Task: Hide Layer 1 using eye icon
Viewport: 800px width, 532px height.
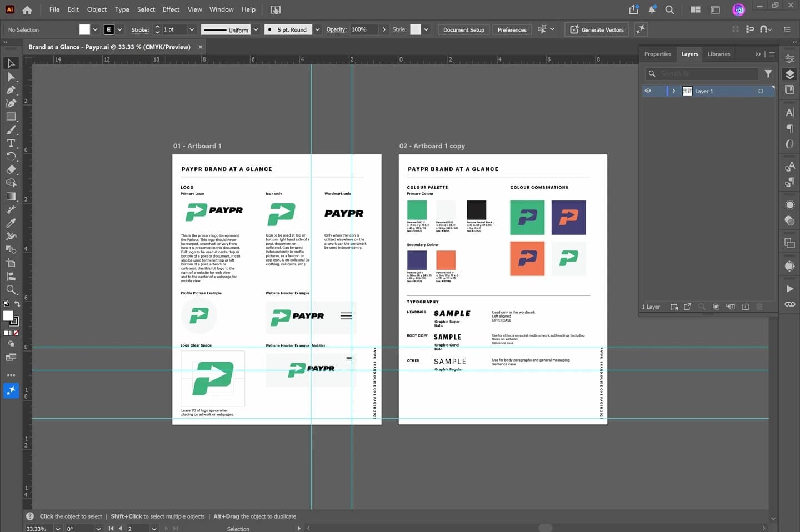Action: 648,91
